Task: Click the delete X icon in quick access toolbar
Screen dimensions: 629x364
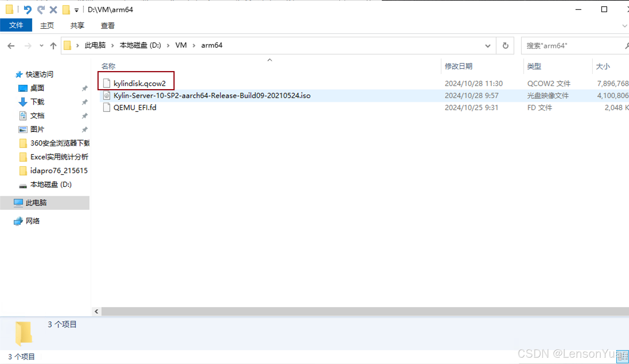Action: [x=53, y=10]
